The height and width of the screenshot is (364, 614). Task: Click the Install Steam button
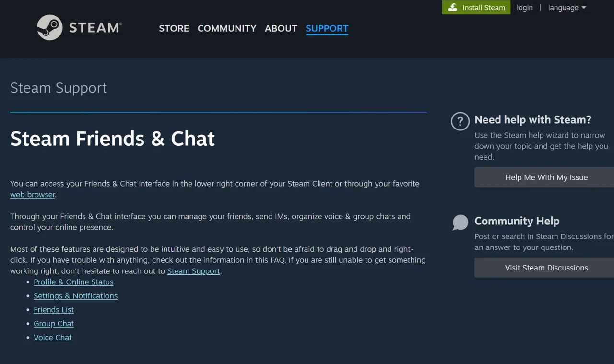pyautogui.click(x=476, y=7)
